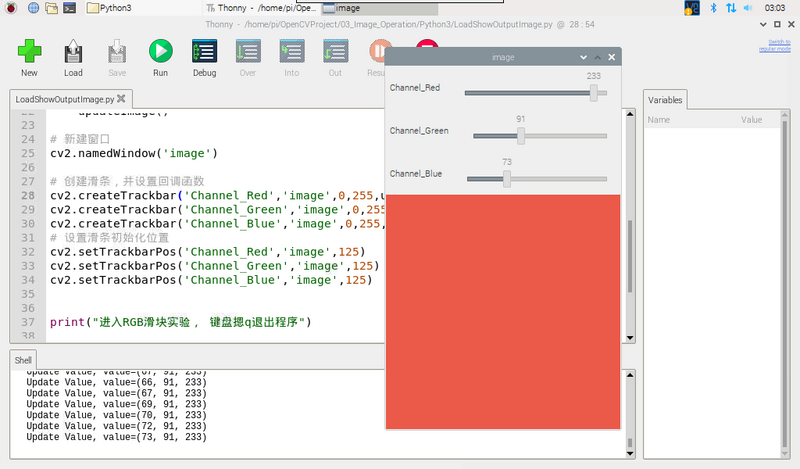Click setTrackbarPos Channel_Blue line 34

(211, 280)
